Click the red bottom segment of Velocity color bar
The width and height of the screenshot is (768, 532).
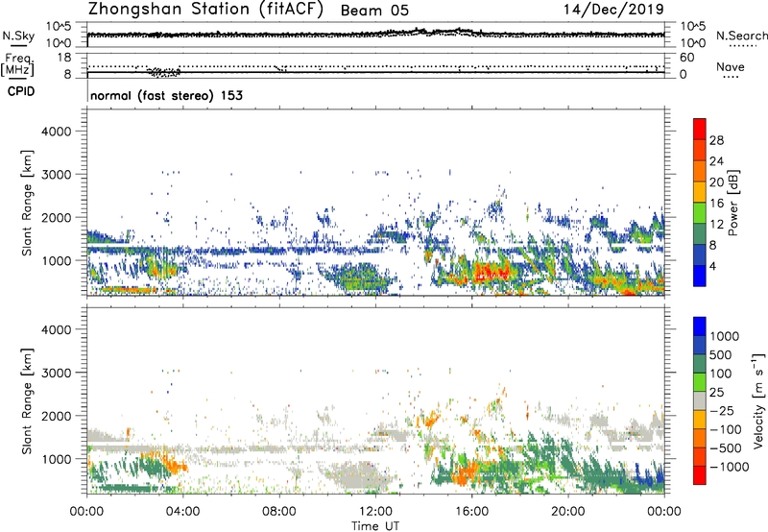700,475
